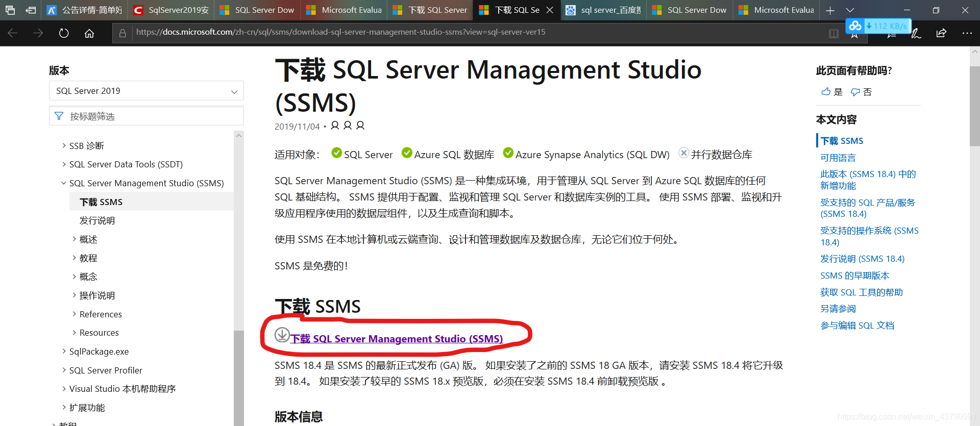
Task: Jump to SSMS 的早期版本 section
Action: click(x=854, y=275)
